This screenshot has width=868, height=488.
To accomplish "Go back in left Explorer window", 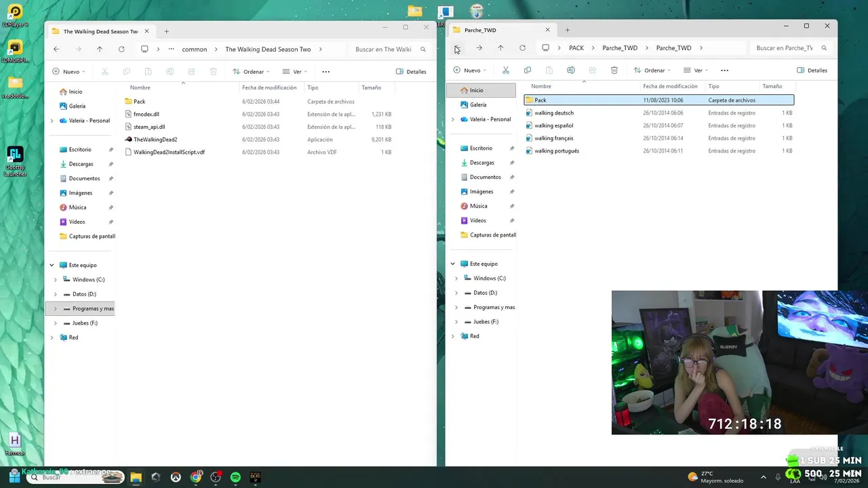I will tap(56, 49).
